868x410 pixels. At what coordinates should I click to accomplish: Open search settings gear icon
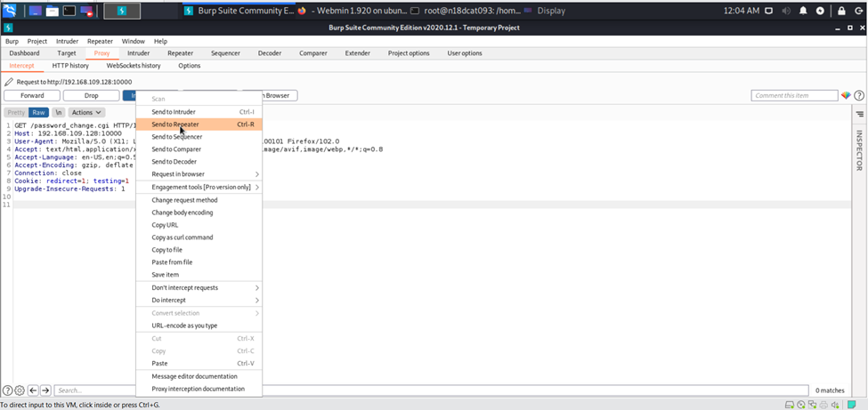[x=20, y=390]
